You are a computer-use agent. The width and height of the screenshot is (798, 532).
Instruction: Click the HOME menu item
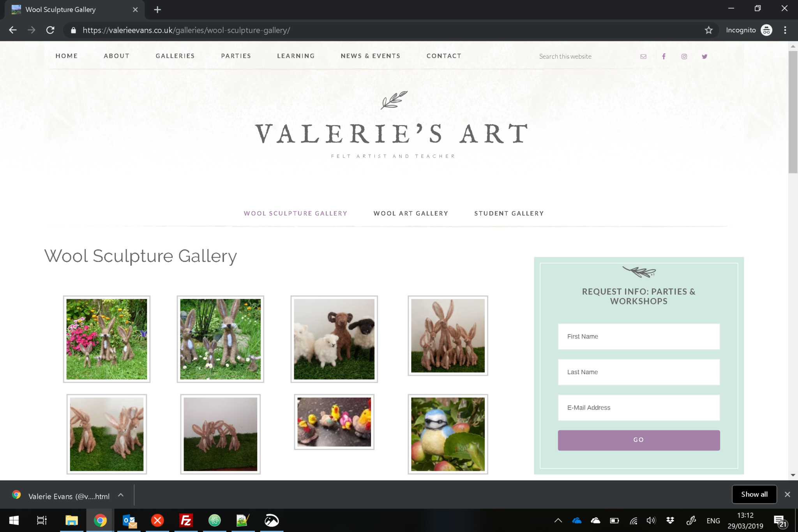[x=67, y=55]
